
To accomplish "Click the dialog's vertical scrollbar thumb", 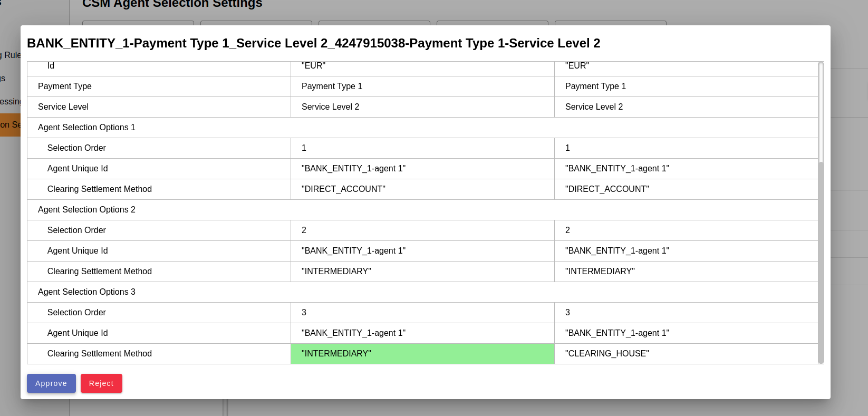I will pos(821,112).
